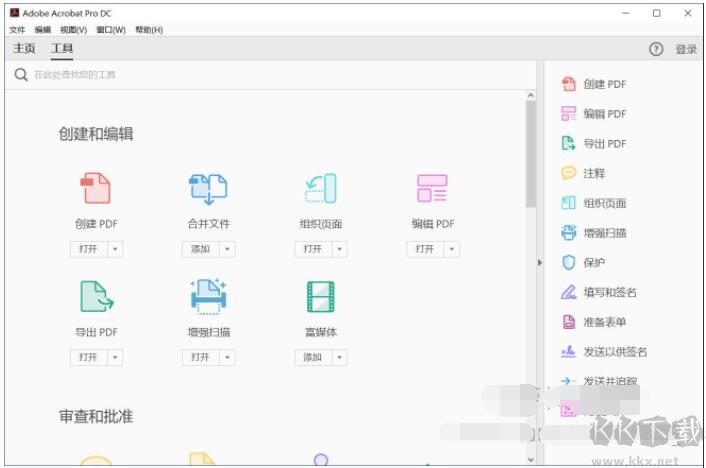Click 添加 button under 合并文件
This screenshot has height=468, width=706.
tap(201, 249)
